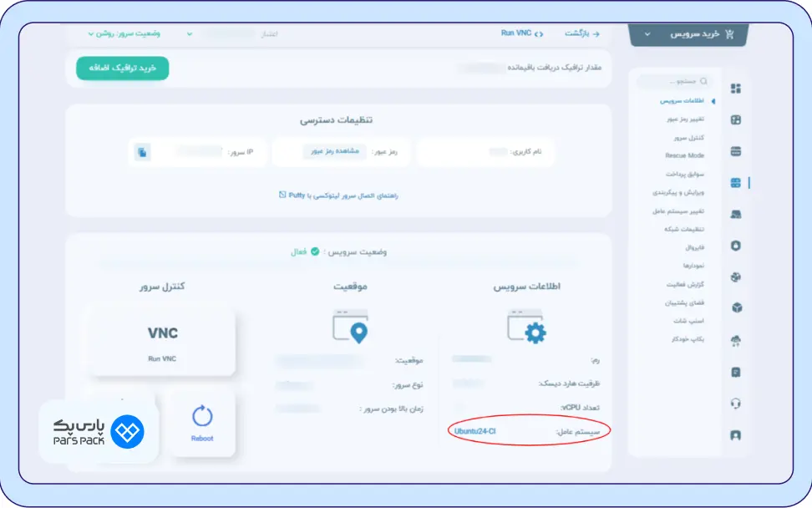The height and width of the screenshot is (508, 812).
Task: Click the headset support icon in sidebar
Action: 735,404
